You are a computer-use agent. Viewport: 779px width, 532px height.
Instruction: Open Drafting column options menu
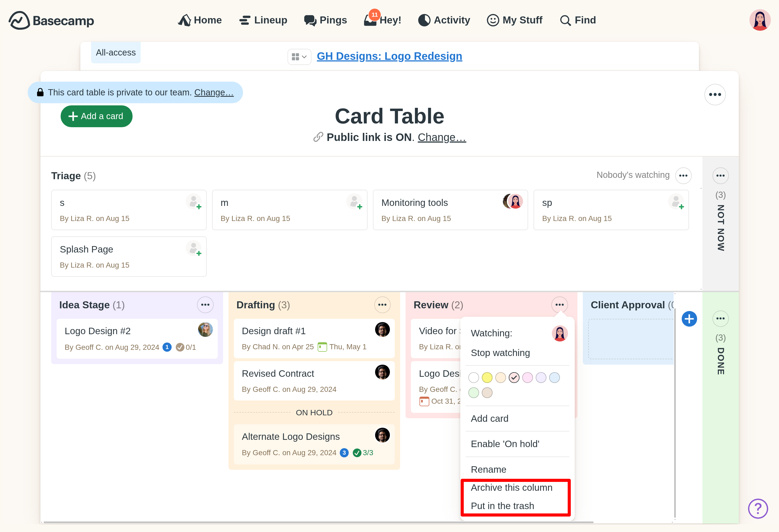(382, 305)
